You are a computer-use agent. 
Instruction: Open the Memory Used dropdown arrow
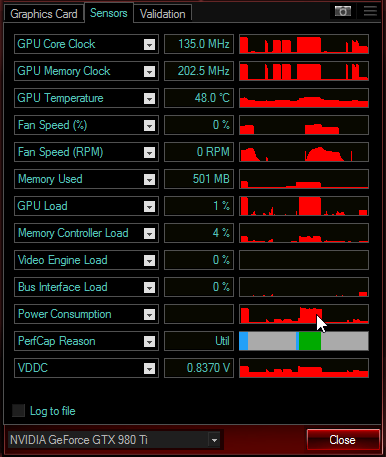pos(149,179)
